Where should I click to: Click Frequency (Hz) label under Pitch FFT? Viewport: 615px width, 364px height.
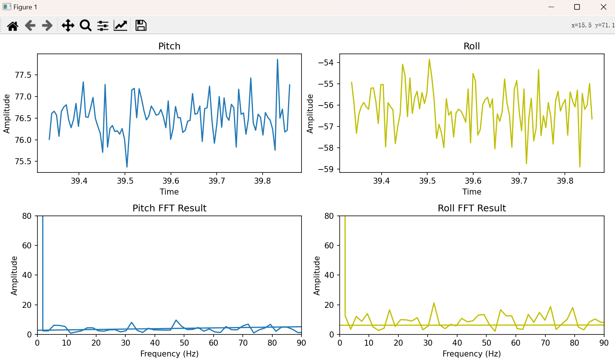click(x=169, y=354)
